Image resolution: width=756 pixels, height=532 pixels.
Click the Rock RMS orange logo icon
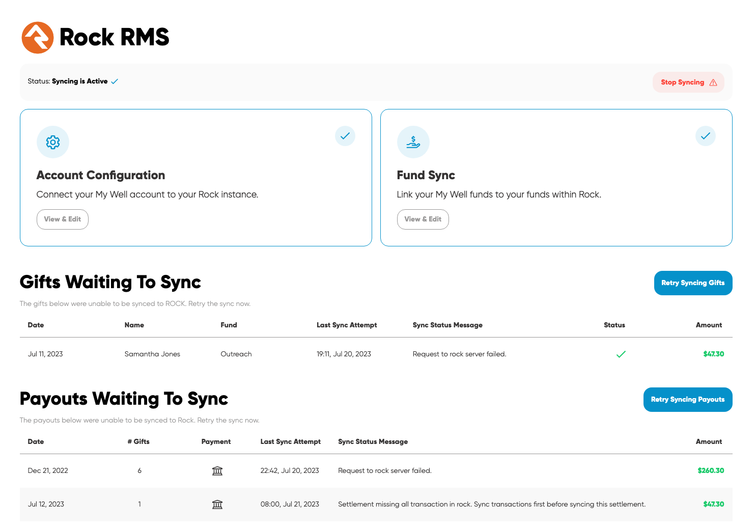[37, 38]
